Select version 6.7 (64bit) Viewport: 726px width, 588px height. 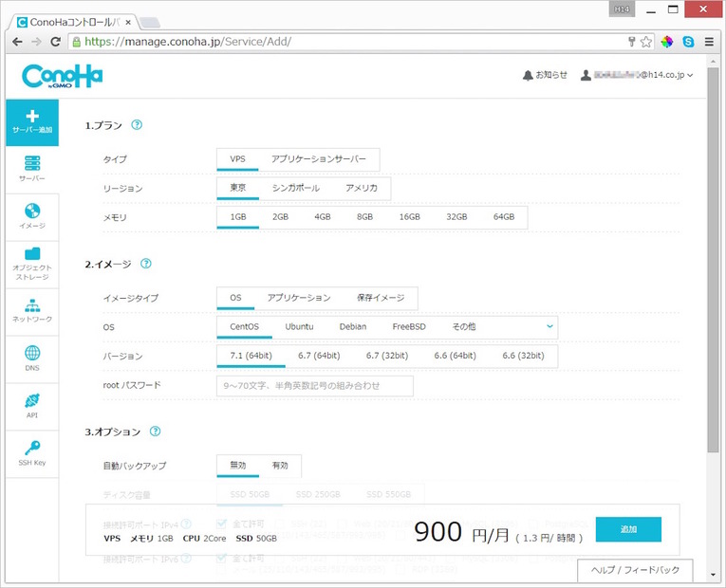coord(319,356)
